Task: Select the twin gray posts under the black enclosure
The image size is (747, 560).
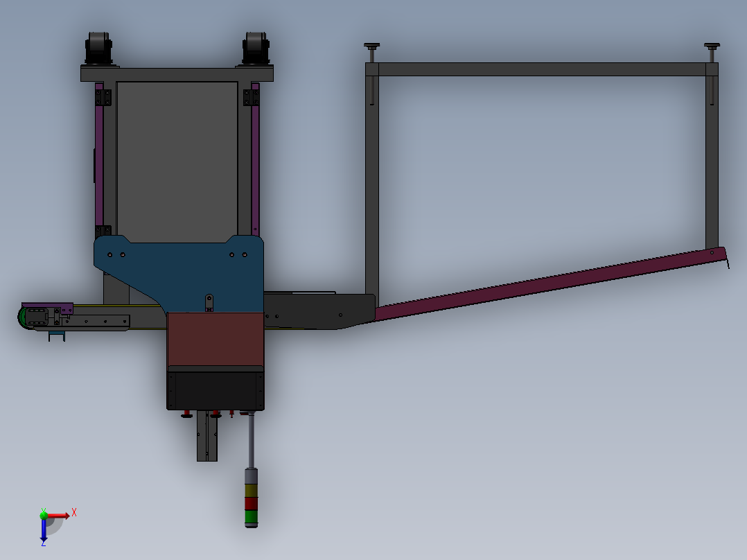Action: coord(207,436)
